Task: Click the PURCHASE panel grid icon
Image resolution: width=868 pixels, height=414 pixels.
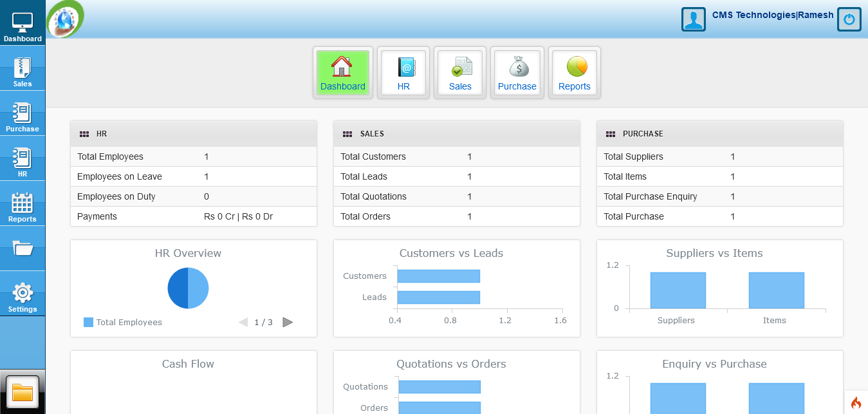Action: point(611,134)
